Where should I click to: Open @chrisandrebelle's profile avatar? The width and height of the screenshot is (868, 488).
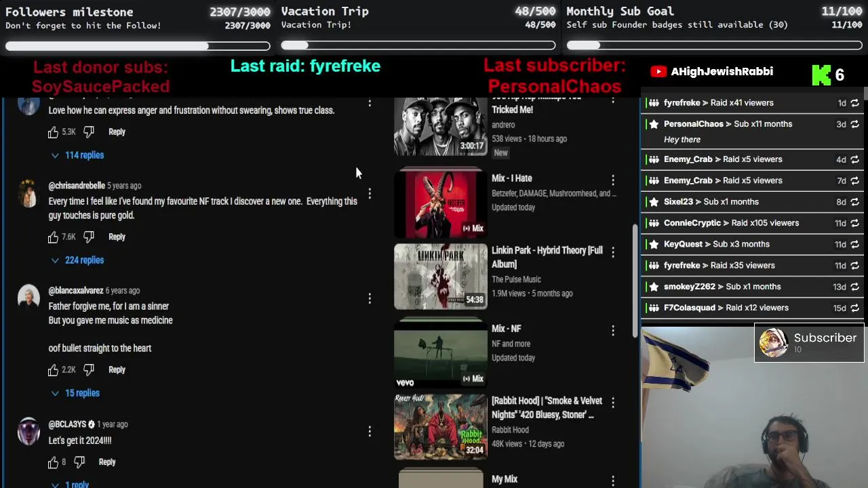[28, 193]
